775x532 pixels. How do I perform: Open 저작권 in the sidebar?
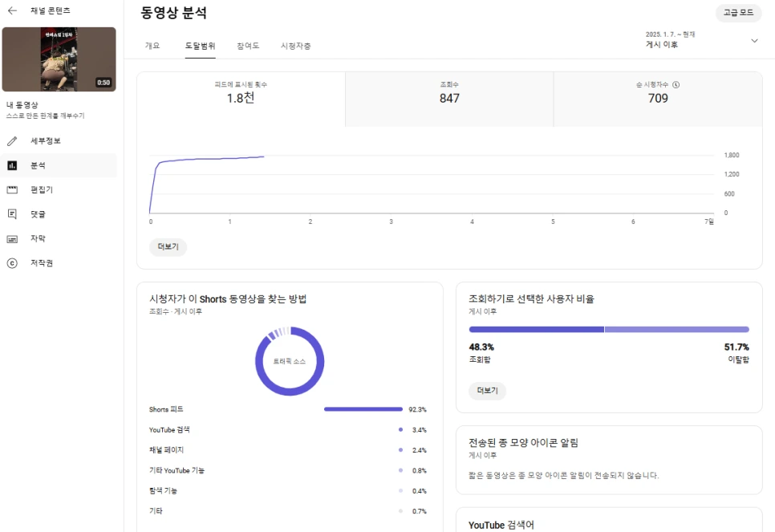(x=59, y=263)
